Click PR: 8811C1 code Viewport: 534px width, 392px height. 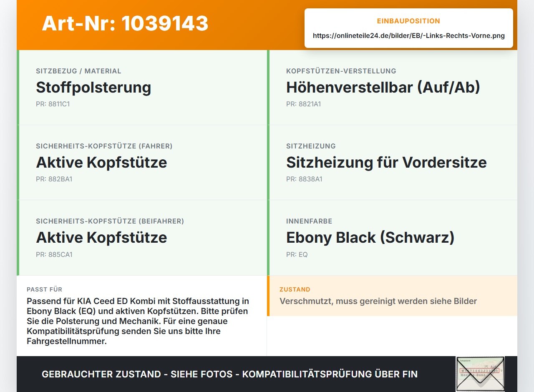pos(53,104)
